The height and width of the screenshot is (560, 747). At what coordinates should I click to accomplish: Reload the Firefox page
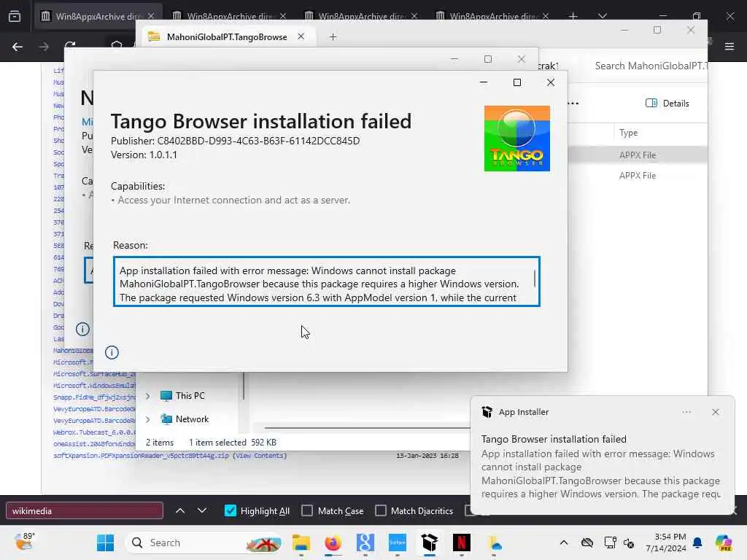pyautogui.click(x=70, y=46)
